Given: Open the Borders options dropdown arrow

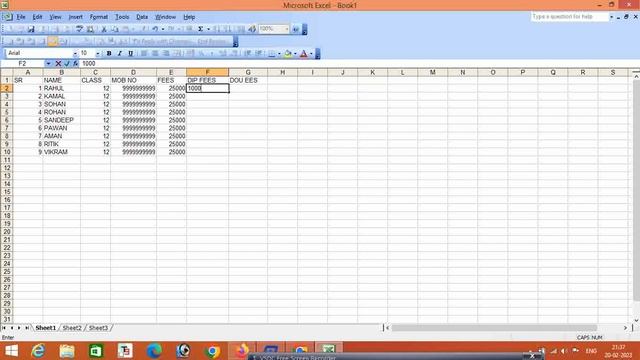Looking at the screenshot, I should pos(279,53).
